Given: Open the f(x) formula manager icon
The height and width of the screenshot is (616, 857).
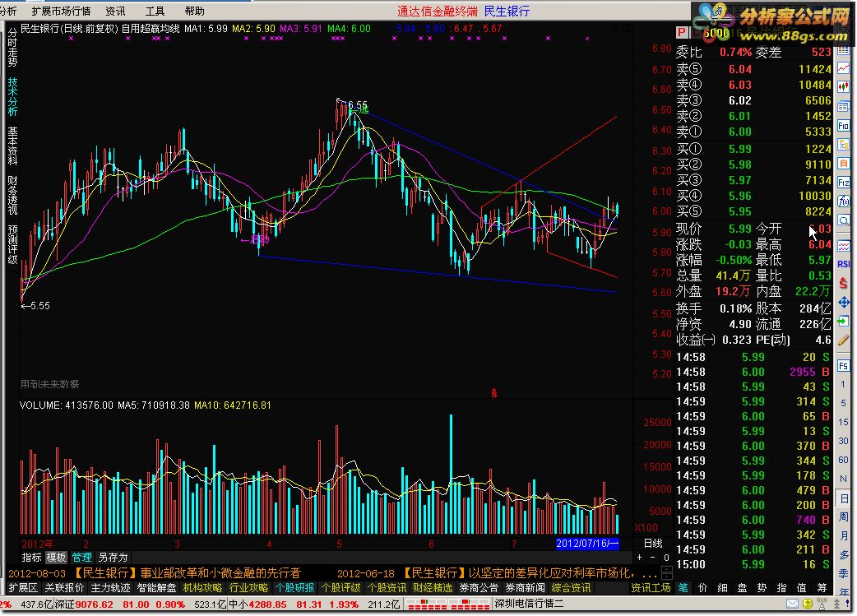Looking at the screenshot, I should click(x=844, y=201).
